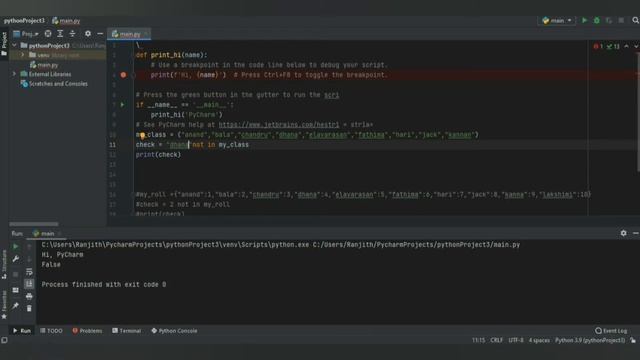Click main.py file path link in console
Viewport: 640px width, 360px height.
tap(416, 245)
